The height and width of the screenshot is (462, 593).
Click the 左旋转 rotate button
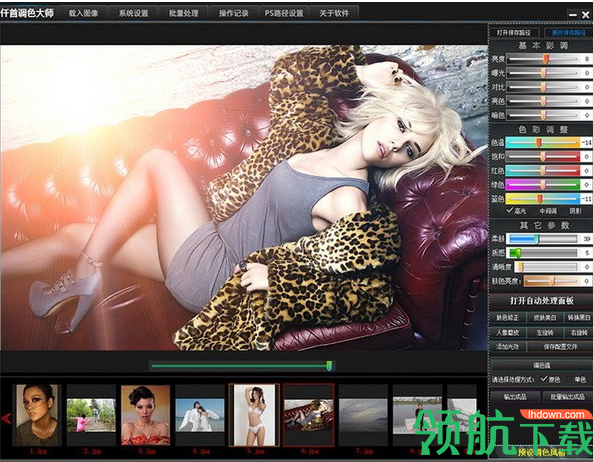[545, 332]
